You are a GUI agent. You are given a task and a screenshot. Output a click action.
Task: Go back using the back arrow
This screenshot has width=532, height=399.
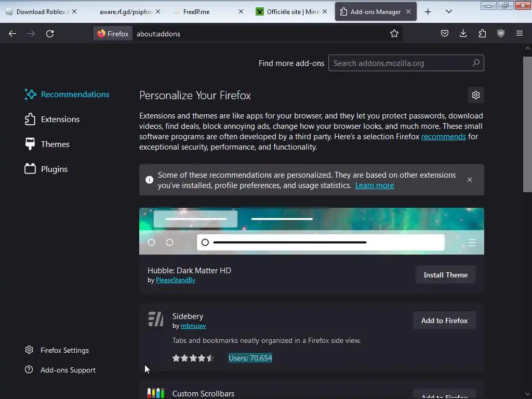point(12,34)
